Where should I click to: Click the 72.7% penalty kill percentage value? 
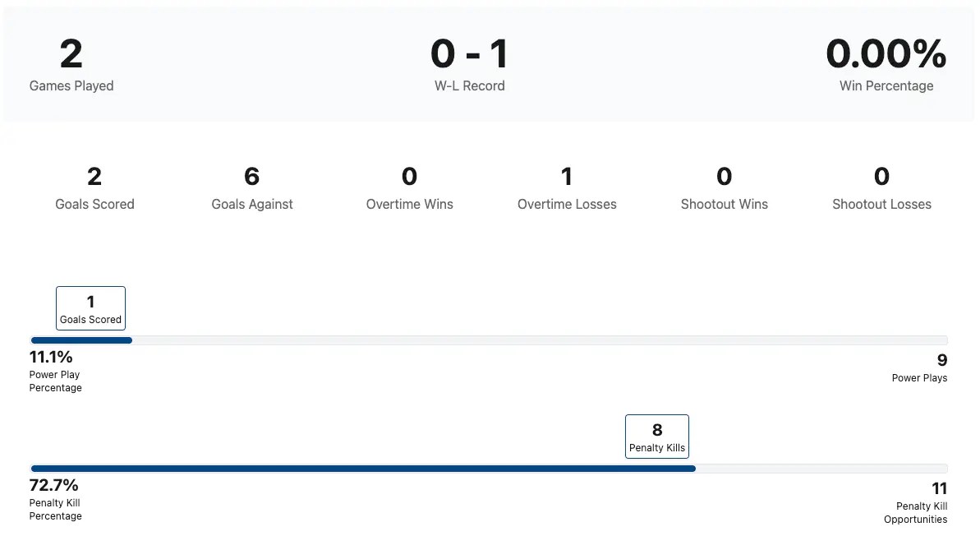click(x=53, y=485)
